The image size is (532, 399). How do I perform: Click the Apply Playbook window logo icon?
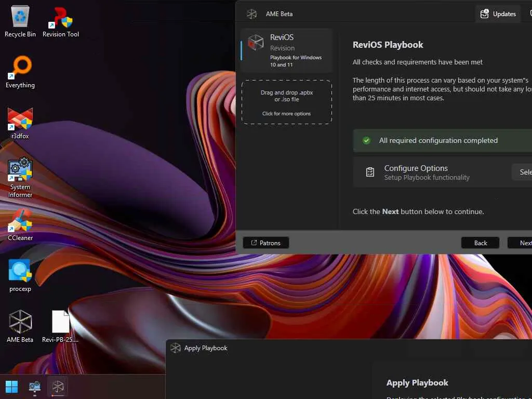176,348
